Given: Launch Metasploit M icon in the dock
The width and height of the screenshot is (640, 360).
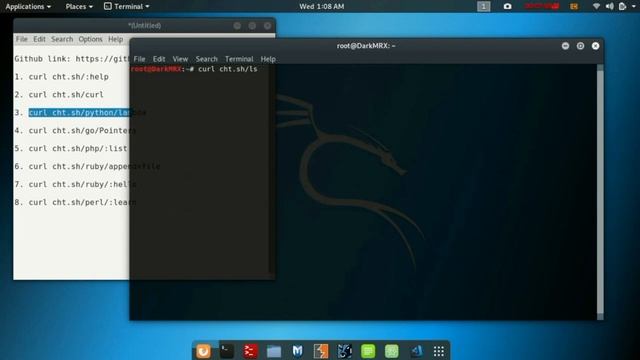Looking at the screenshot, I should tap(298, 351).
